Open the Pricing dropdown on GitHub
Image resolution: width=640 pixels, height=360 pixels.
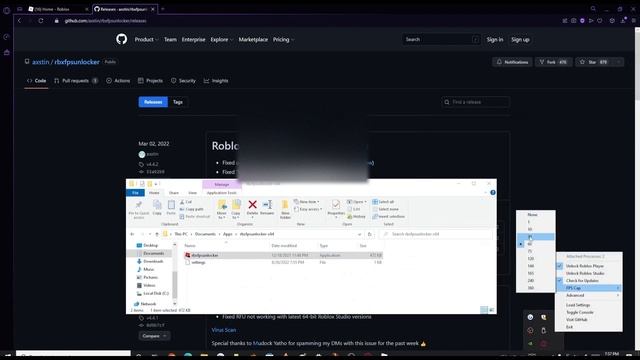(x=283, y=40)
